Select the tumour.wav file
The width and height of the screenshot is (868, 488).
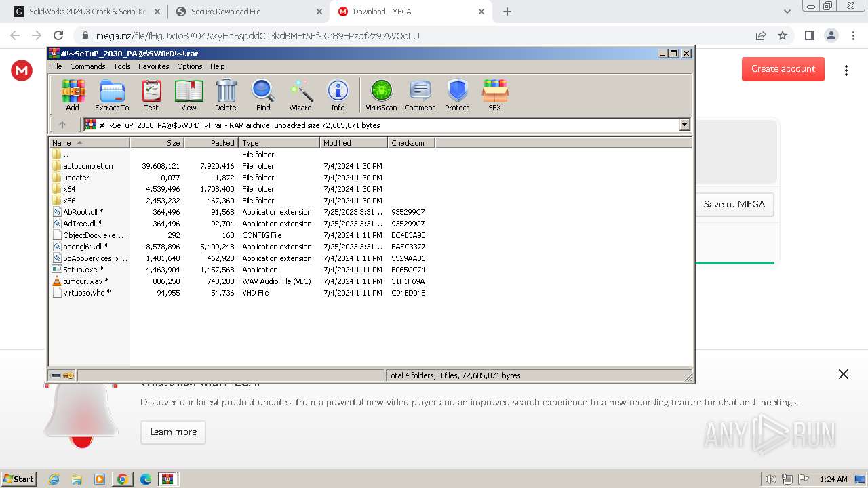[x=81, y=281]
